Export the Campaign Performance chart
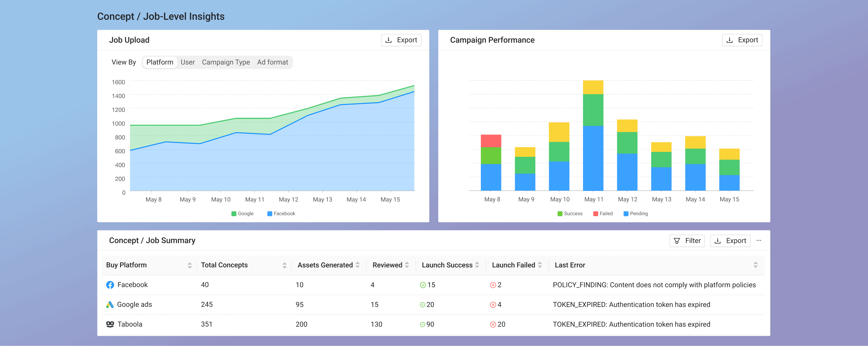The image size is (868, 346). click(742, 40)
